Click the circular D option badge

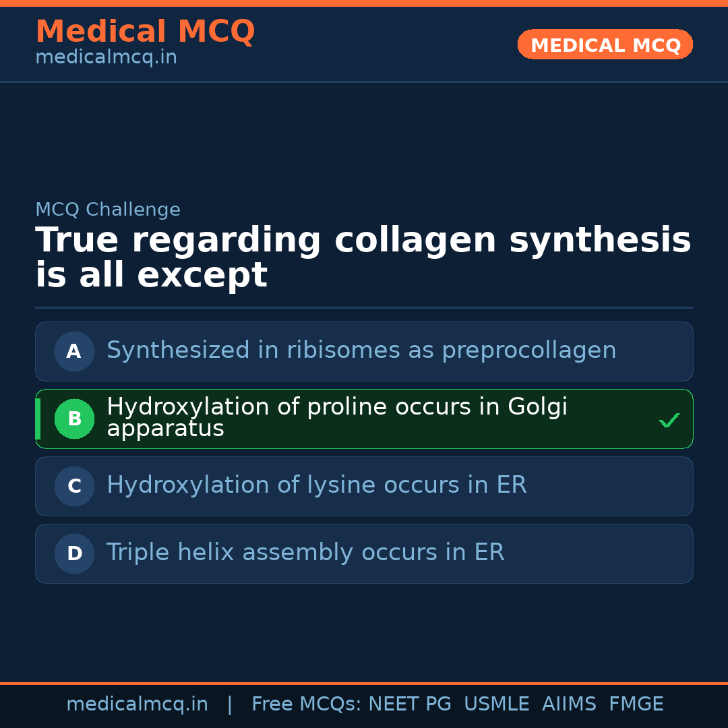coord(74,553)
